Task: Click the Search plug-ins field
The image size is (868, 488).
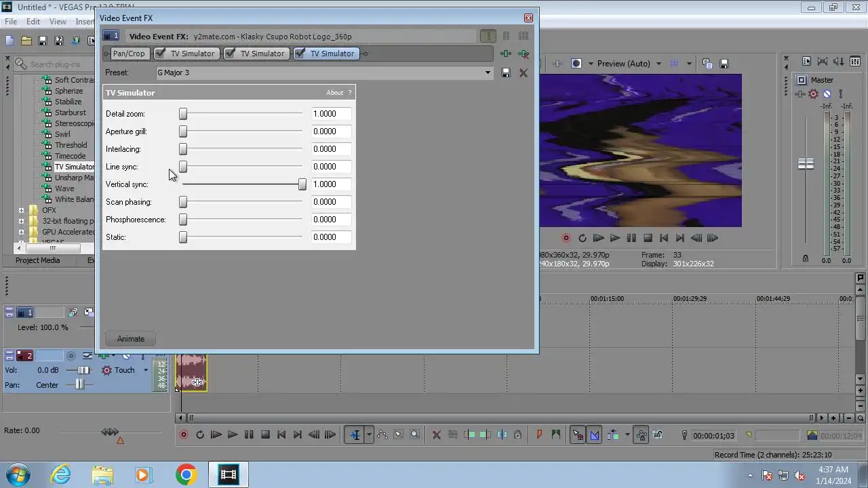Action: [x=61, y=64]
